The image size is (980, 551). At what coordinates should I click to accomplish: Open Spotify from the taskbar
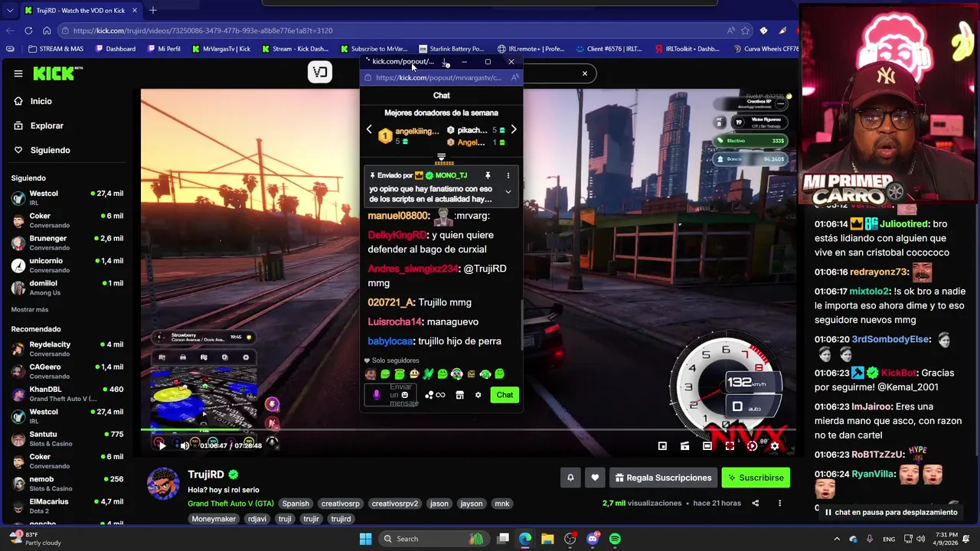point(615,539)
